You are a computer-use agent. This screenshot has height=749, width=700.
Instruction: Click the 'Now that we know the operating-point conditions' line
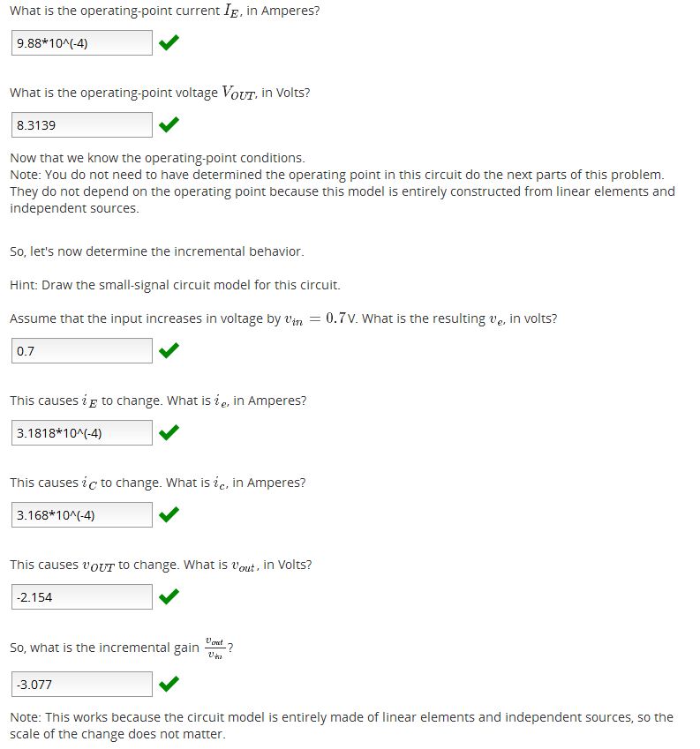(x=157, y=158)
